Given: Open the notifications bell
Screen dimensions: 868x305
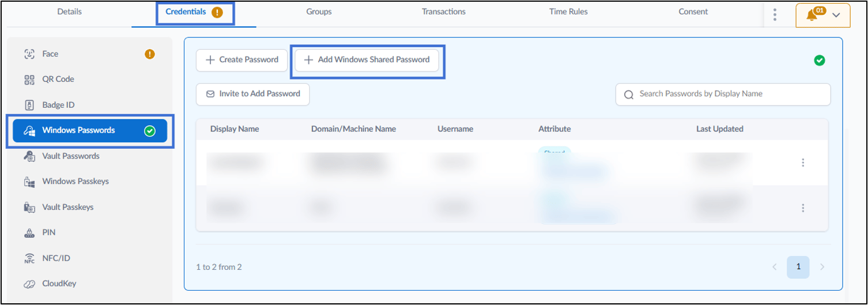Looking at the screenshot, I should click(x=812, y=15).
